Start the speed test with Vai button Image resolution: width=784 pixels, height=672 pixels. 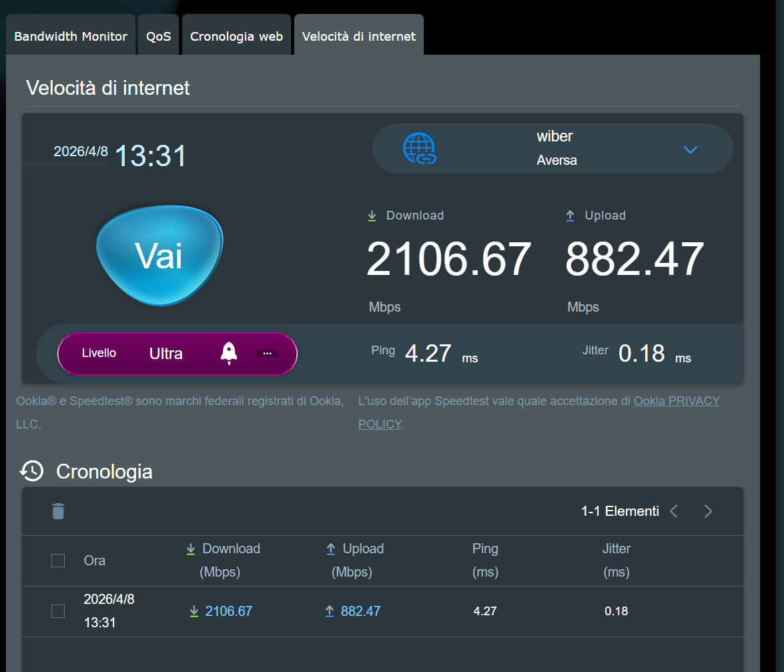pyautogui.click(x=159, y=255)
